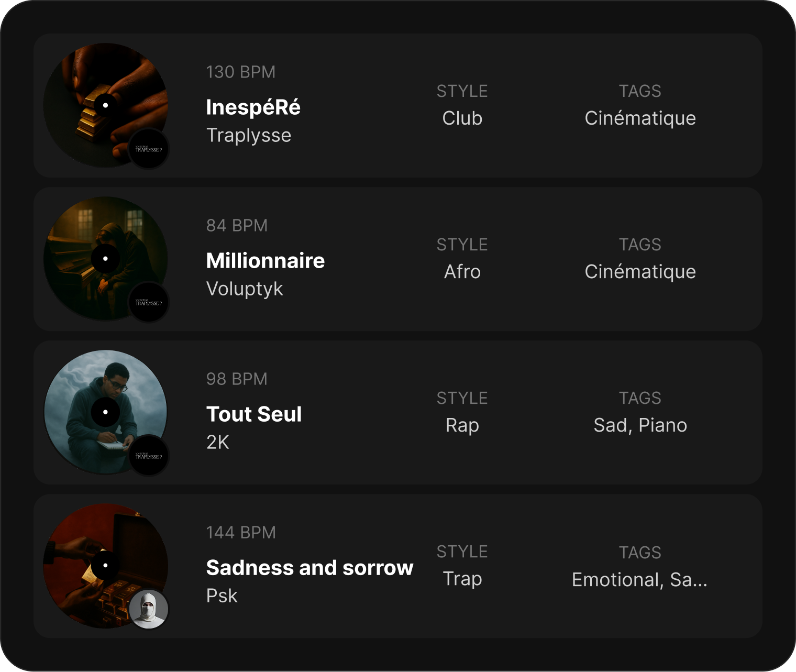Open the Tout Seul track title

(x=253, y=414)
